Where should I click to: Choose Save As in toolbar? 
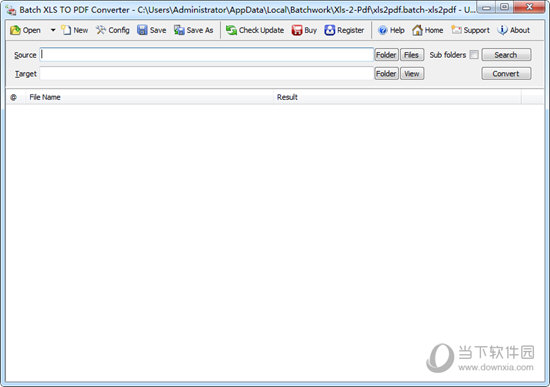pyautogui.click(x=194, y=30)
